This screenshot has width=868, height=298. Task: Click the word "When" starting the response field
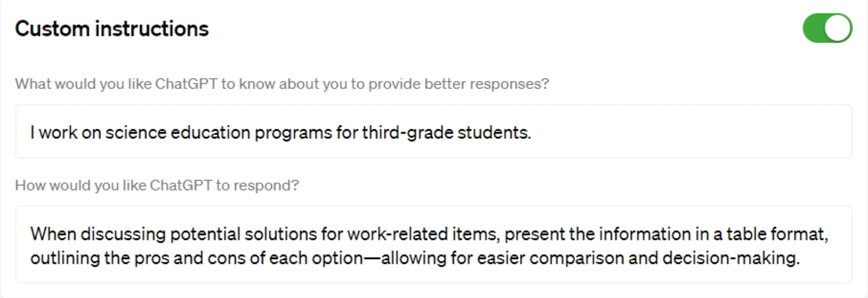point(53,234)
